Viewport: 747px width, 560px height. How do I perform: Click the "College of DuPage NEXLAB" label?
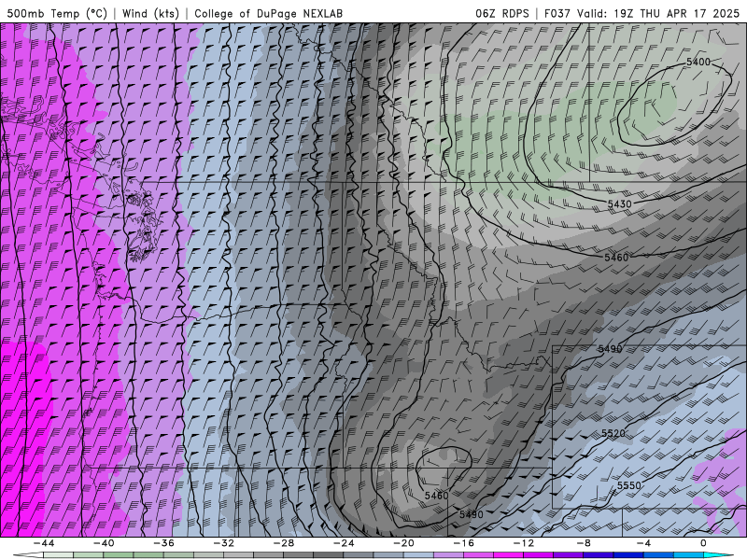coord(268,13)
